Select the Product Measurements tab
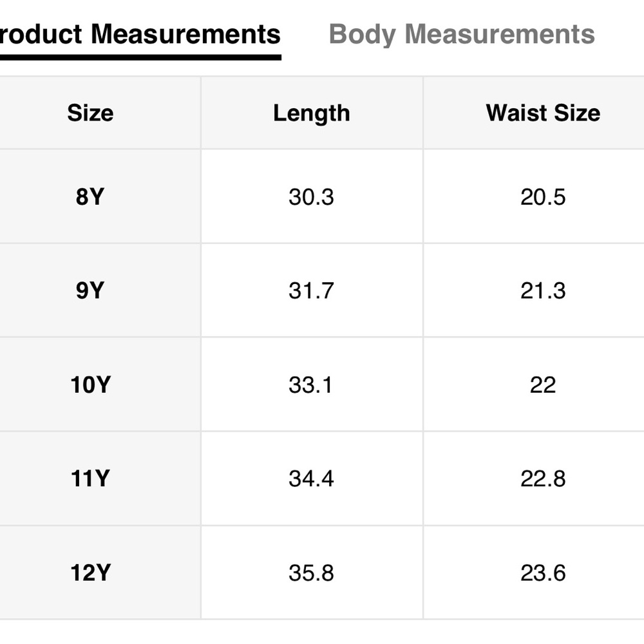This screenshot has width=644, height=644. click(140, 34)
